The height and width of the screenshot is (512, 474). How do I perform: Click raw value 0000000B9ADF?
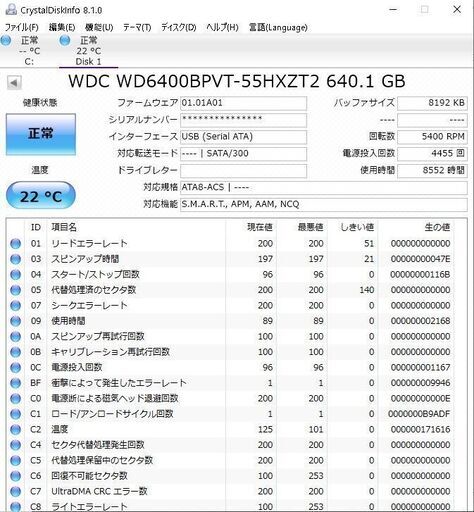tap(419, 414)
